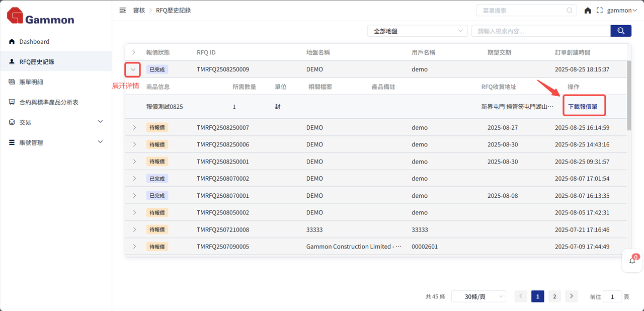Click the home icon in top bar
The height and width of the screenshot is (311, 644).
pos(588,11)
